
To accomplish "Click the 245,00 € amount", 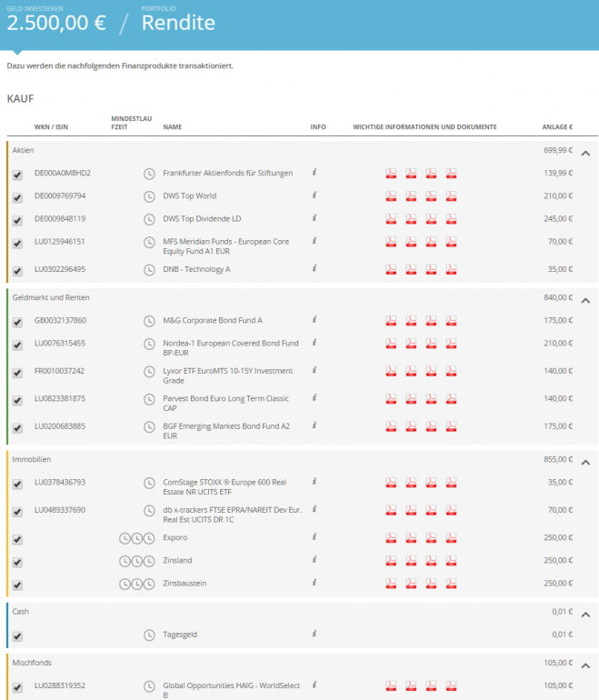I will 558,219.
